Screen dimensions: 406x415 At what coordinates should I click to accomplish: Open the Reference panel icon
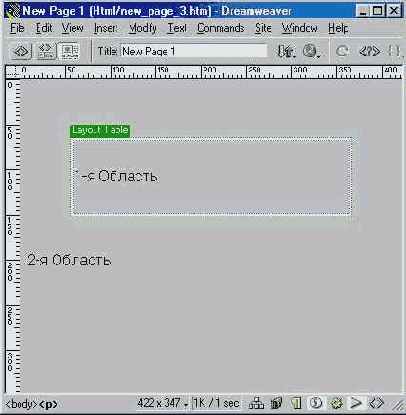(369, 51)
